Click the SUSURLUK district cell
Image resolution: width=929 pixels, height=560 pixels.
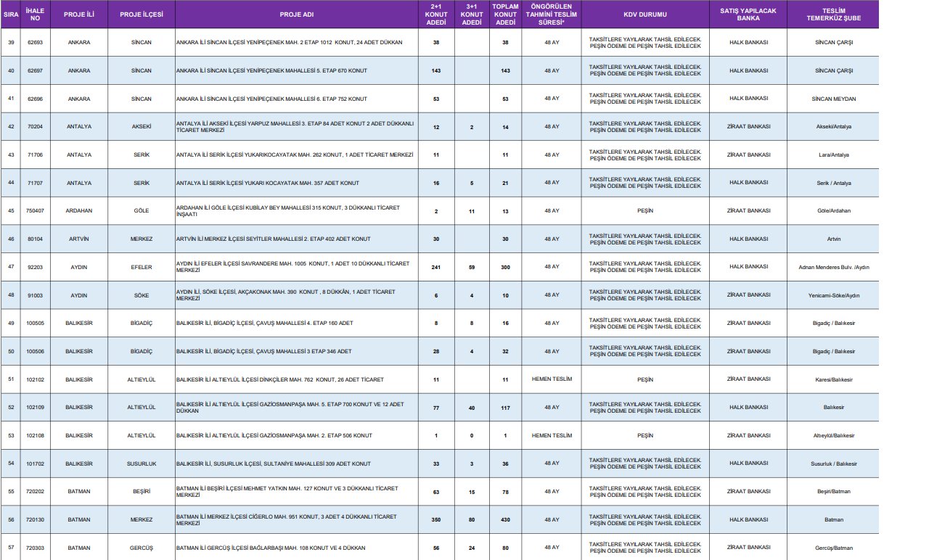coord(142,464)
